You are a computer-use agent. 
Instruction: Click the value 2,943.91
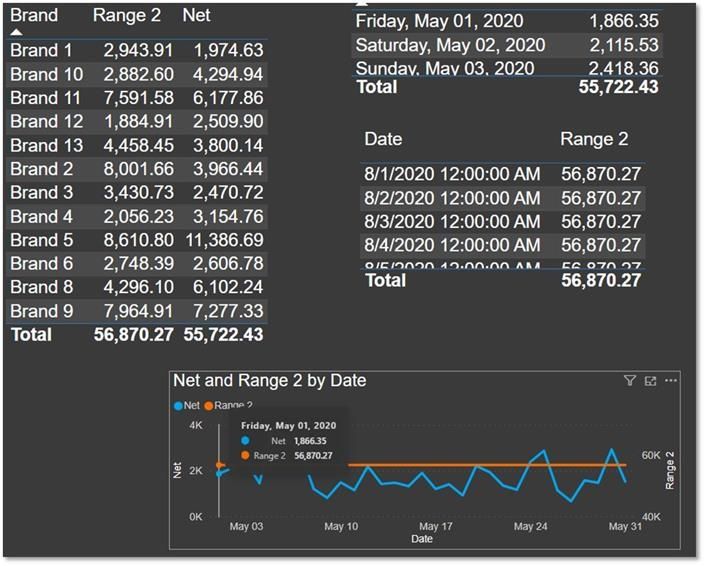pos(138,50)
